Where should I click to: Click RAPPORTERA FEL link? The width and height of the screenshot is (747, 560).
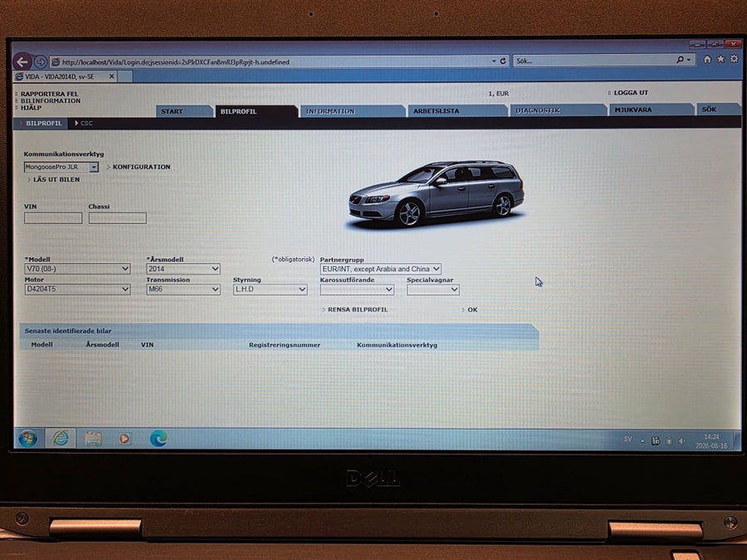pos(50,94)
